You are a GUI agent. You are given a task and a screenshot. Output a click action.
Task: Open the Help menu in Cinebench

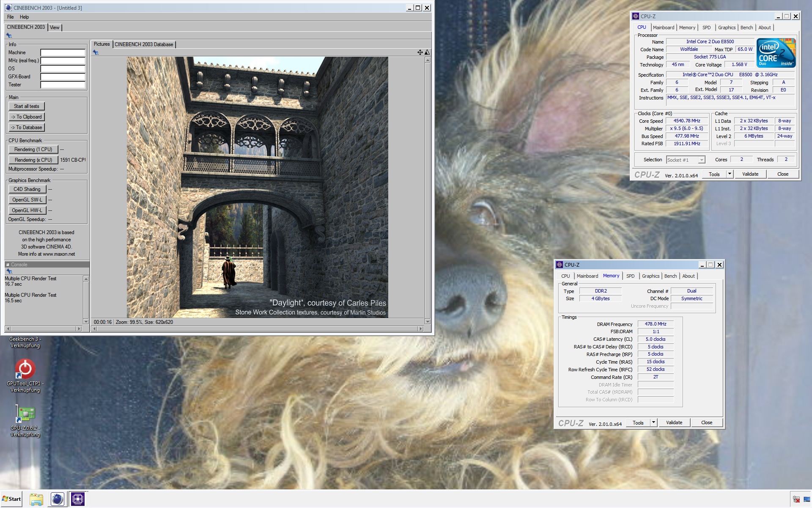[x=25, y=17]
